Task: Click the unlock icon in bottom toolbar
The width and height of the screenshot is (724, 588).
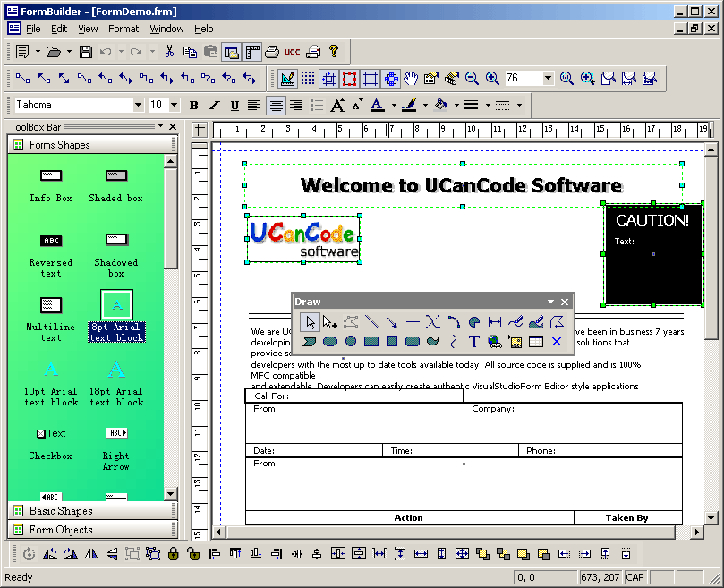Action: [194, 553]
